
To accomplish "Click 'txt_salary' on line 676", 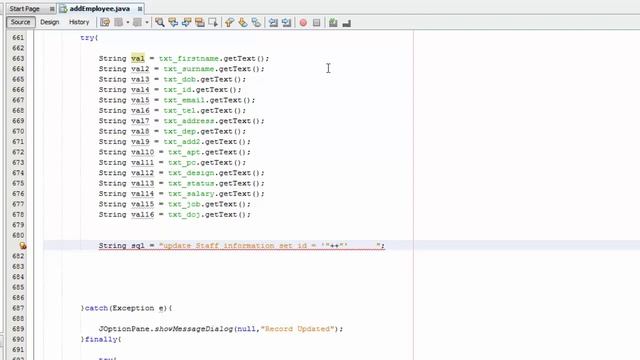I will pyautogui.click(x=191, y=194).
